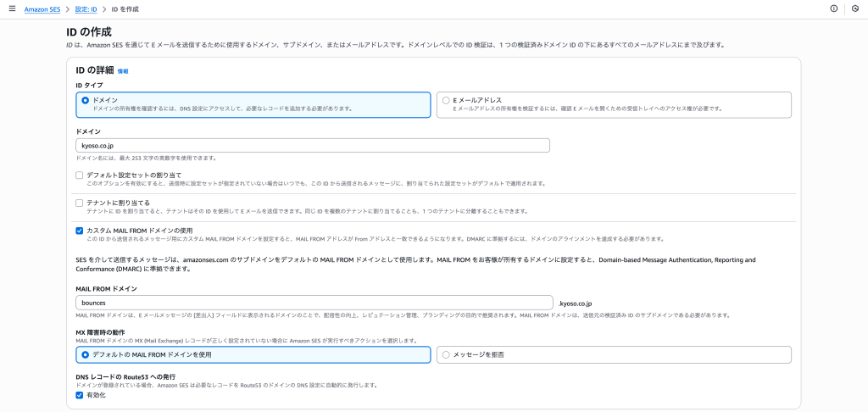Viewport: 868px width, 412px height.
Task: Click the ドメイン input field with kyoso.co.jp
Action: pyautogui.click(x=312, y=146)
